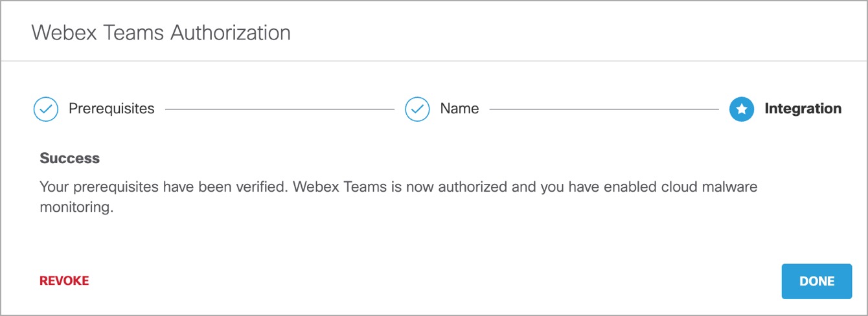Select the Integration star step icon
This screenshot has width=868, height=316.
[x=742, y=109]
